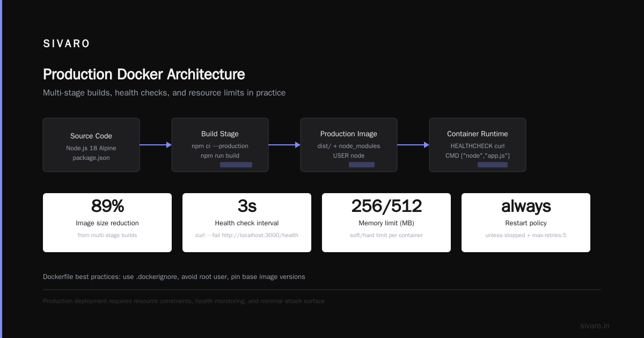Click the purple bar in Container Runtime
The width and height of the screenshot is (644, 338).
[x=493, y=165]
